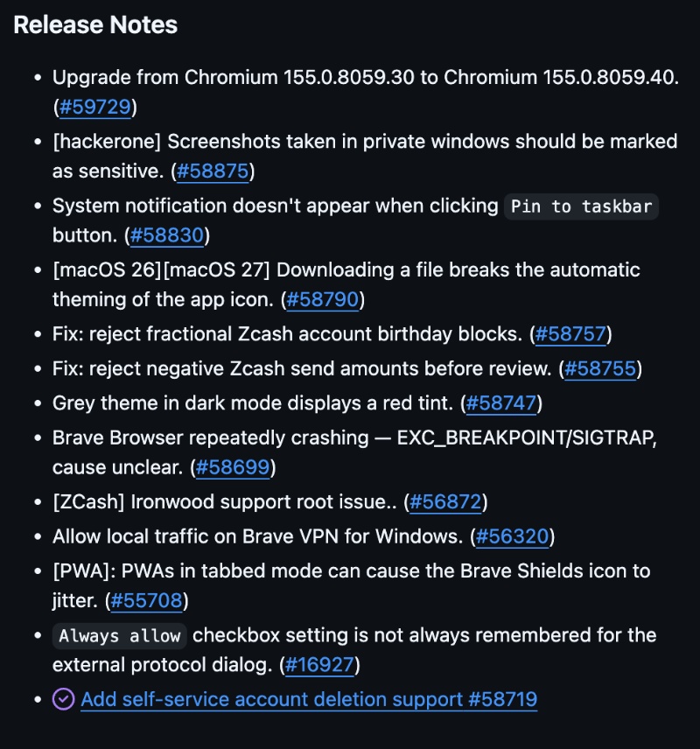This screenshot has width=700, height=749.
Task: Open grey theme red tint issue #58747
Action: (501, 402)
